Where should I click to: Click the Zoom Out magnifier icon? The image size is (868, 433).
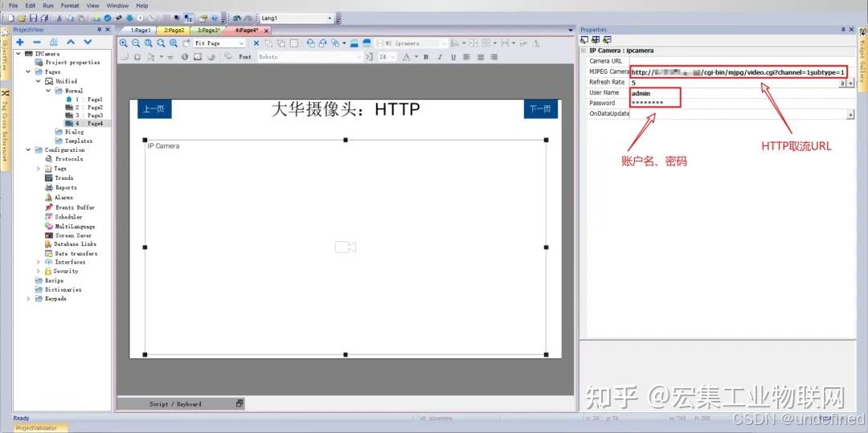(x=136, y=43)
